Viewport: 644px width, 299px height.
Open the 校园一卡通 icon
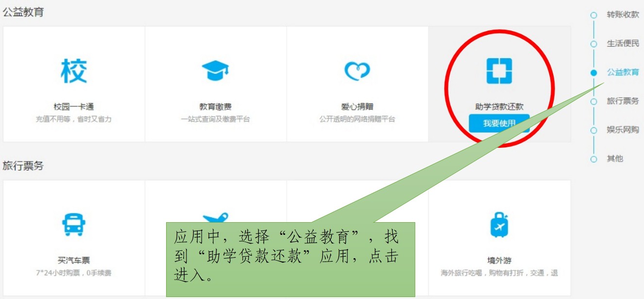74,71
